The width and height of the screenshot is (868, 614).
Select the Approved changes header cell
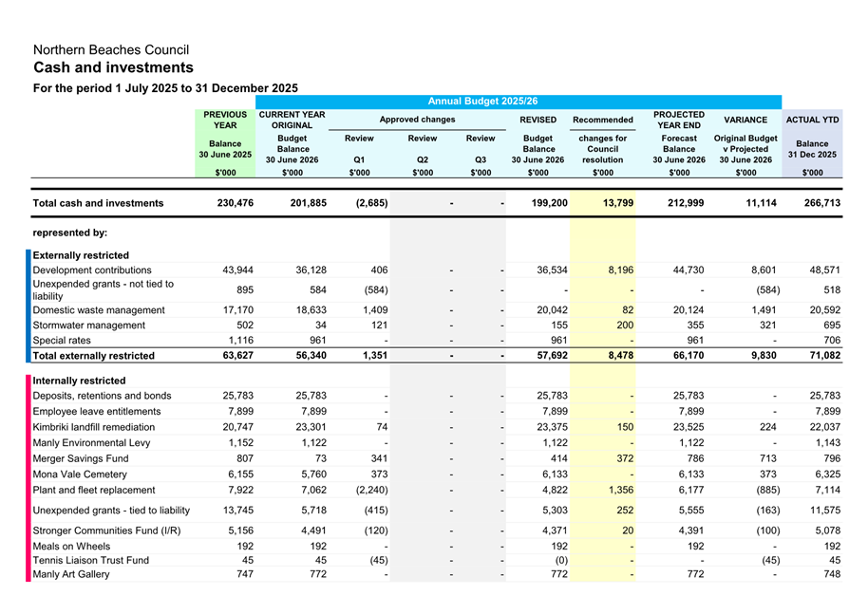pos(417,120)
